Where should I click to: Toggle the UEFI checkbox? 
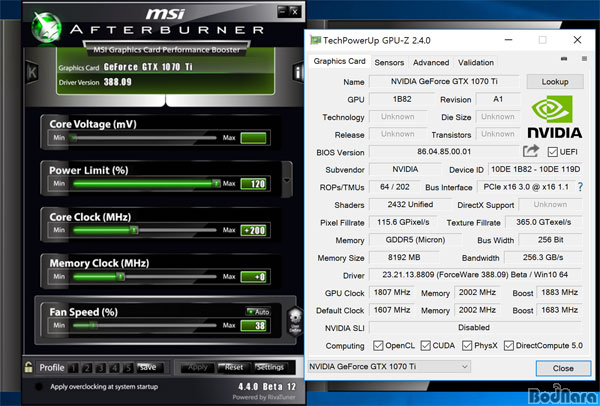coord(552,152)
